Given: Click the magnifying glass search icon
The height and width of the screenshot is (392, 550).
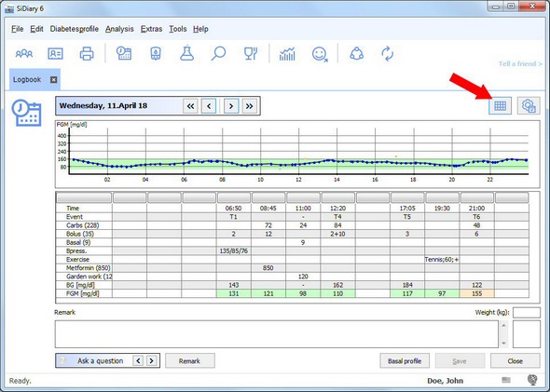Looking at the screenshot, I should (x=218, y=54).
